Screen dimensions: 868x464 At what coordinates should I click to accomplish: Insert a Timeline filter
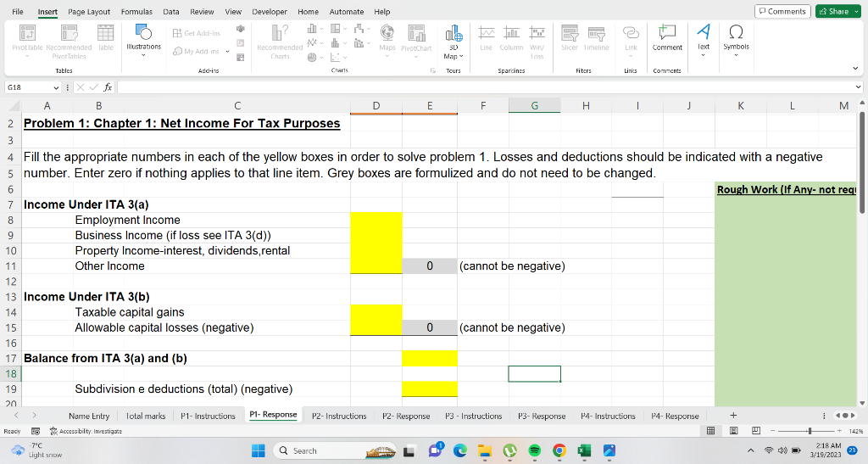point(596,39)
